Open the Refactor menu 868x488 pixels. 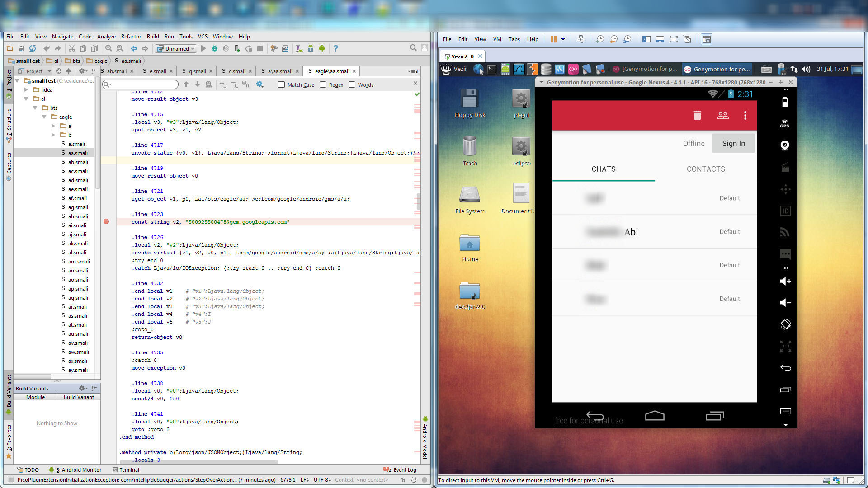pos(131,37)
